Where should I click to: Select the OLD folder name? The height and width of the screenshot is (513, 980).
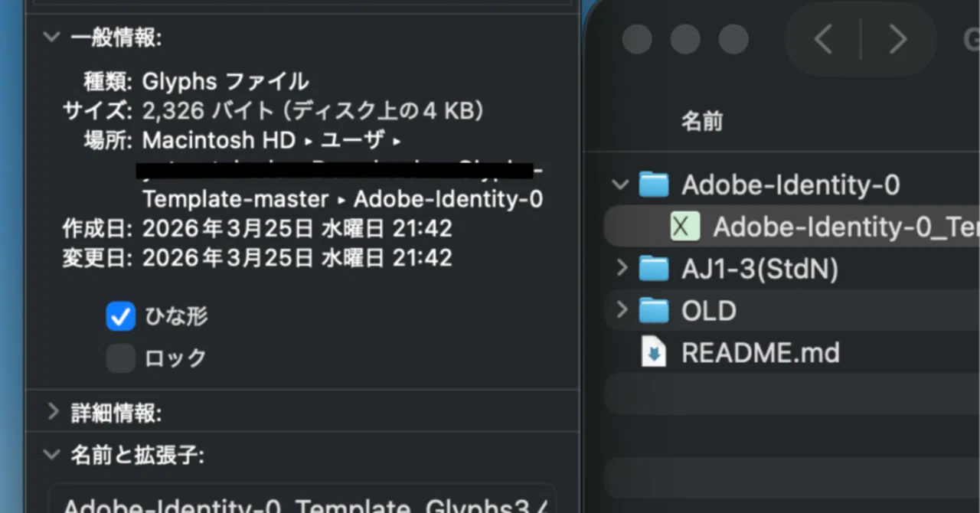click(709, 311)
